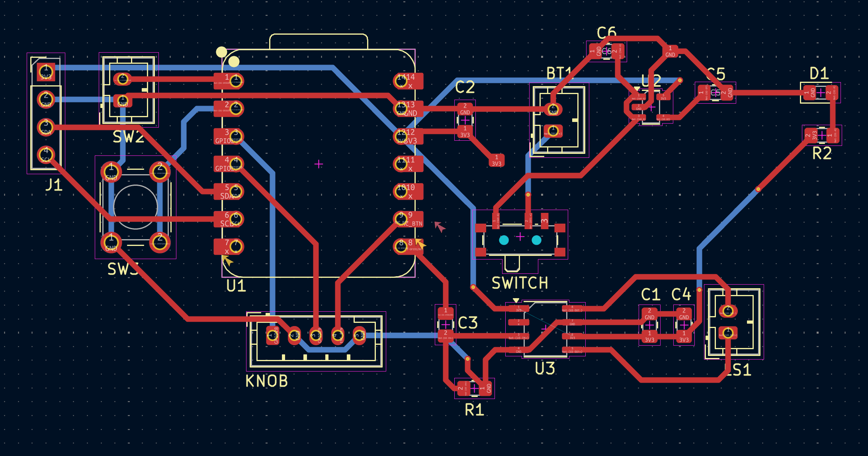Select the C6 capacitor reference label
Screen dimensions: 868x456
click(607, 32)
